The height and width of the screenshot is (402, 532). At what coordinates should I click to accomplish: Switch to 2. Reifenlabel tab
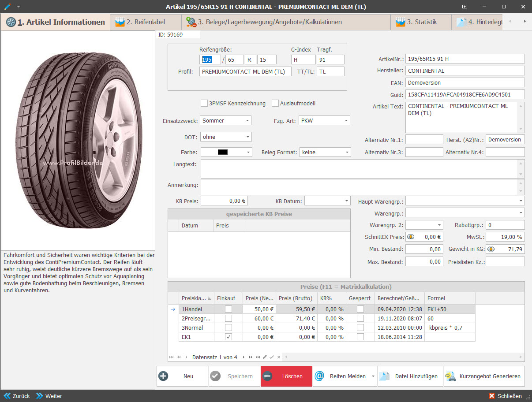tap(146, 22)
